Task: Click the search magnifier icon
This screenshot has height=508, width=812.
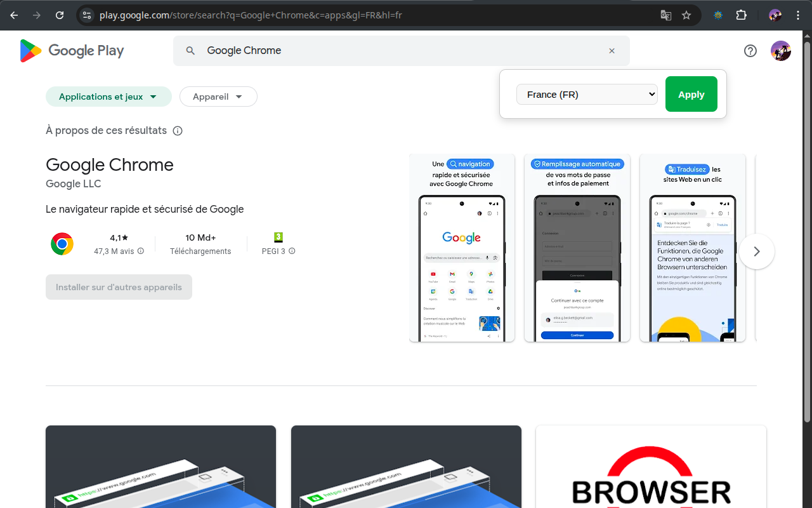Action: click(x=190, y=51)
